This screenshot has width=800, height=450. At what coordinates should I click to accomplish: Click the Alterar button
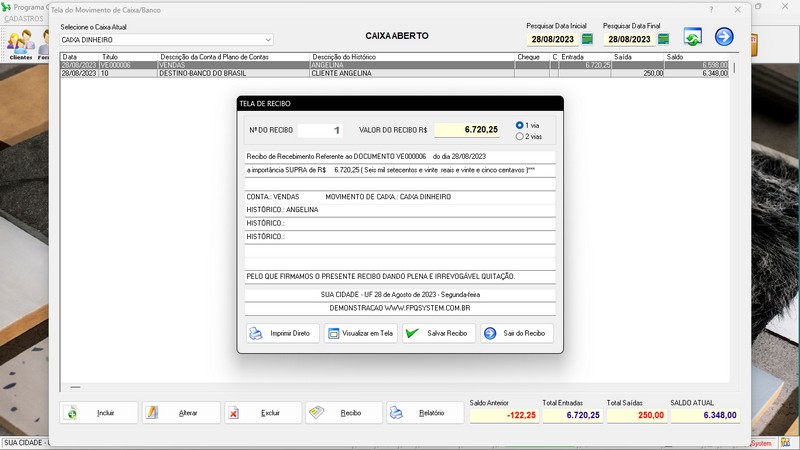coord(180,412)
